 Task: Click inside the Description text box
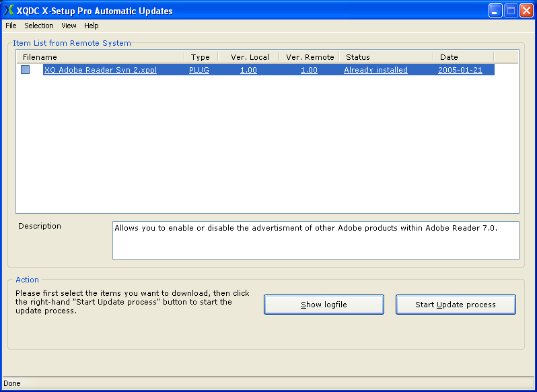coord(316,240)
